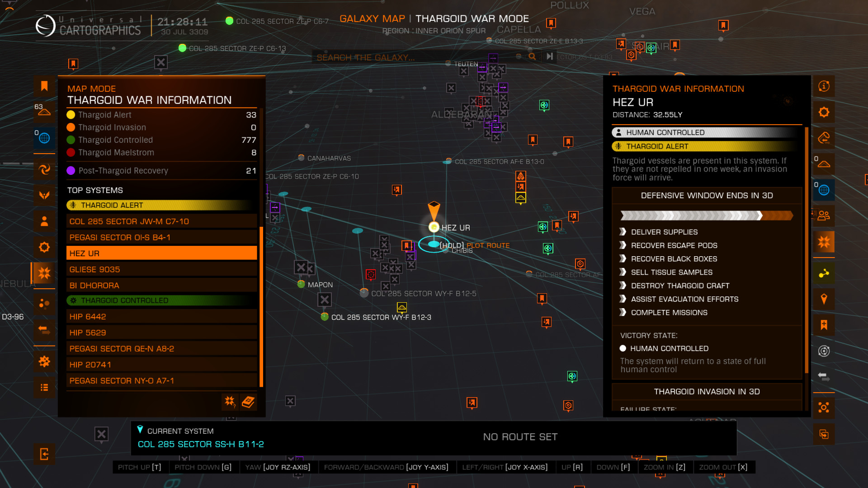Expand Deliver Supplies action
This screenshot has height=488, width=868.
coord(664,232)
